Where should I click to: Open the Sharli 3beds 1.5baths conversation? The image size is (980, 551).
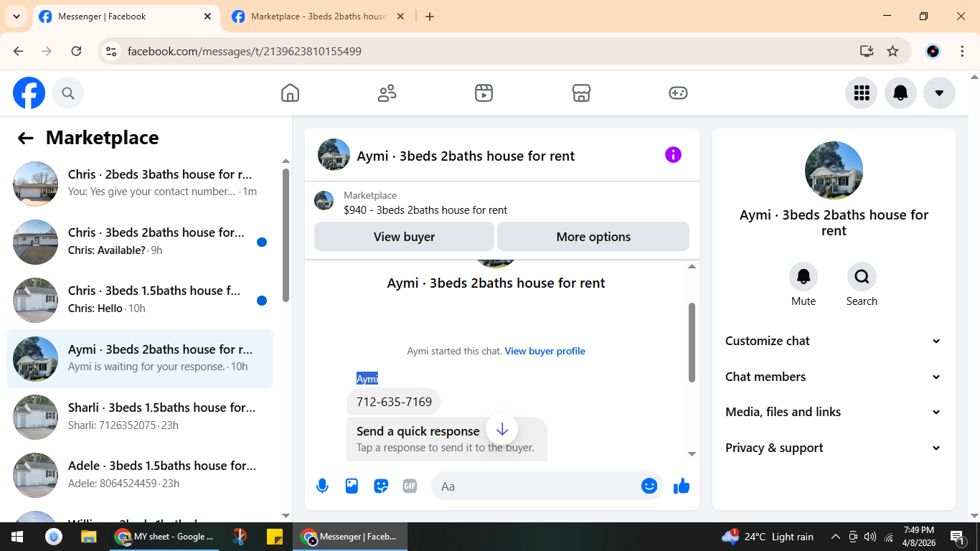click(140, 417)
